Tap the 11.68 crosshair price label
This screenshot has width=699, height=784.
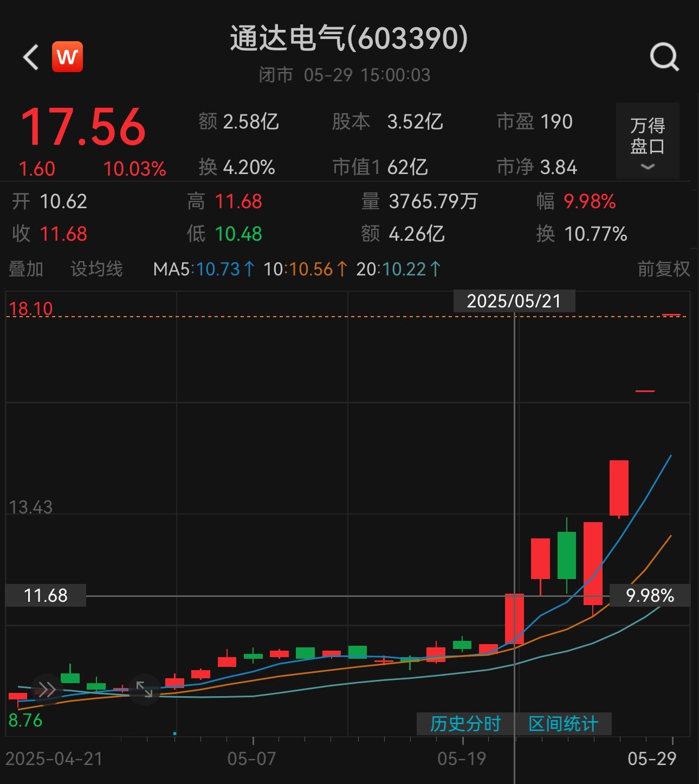(46, 595)
